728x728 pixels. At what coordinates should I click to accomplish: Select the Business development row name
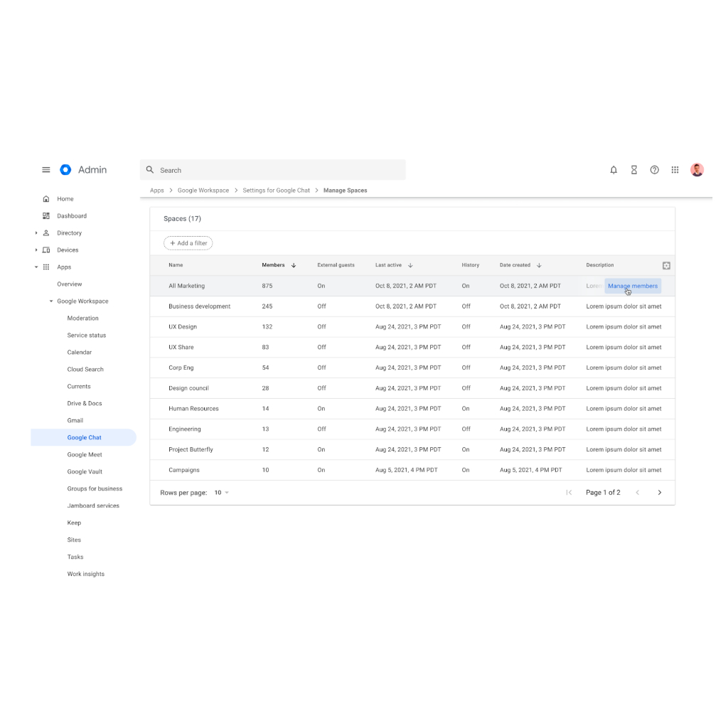tap(200, 306)
